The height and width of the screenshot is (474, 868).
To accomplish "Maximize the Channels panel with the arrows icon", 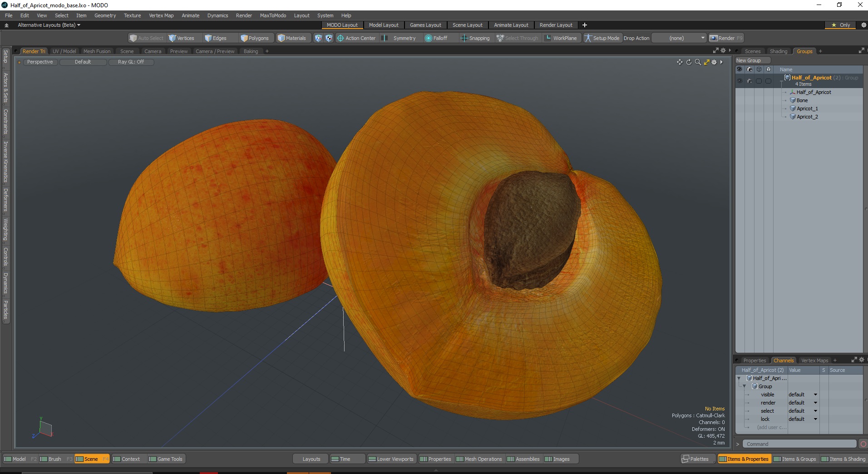I will click(854, 360).
